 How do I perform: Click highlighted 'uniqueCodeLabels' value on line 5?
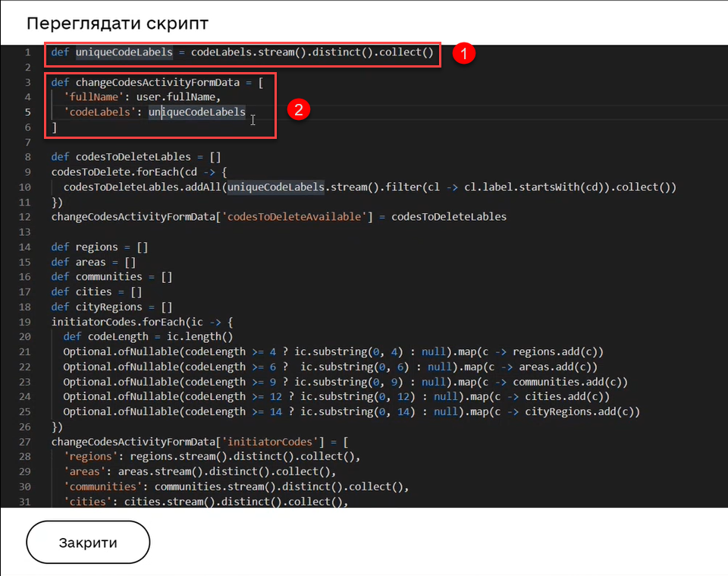point(197,112)
